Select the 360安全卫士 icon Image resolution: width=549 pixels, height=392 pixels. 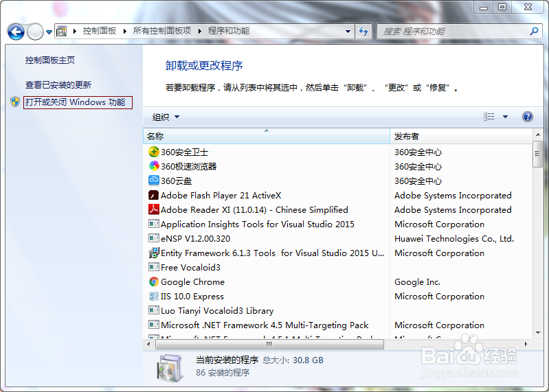[x=154, y=152]
